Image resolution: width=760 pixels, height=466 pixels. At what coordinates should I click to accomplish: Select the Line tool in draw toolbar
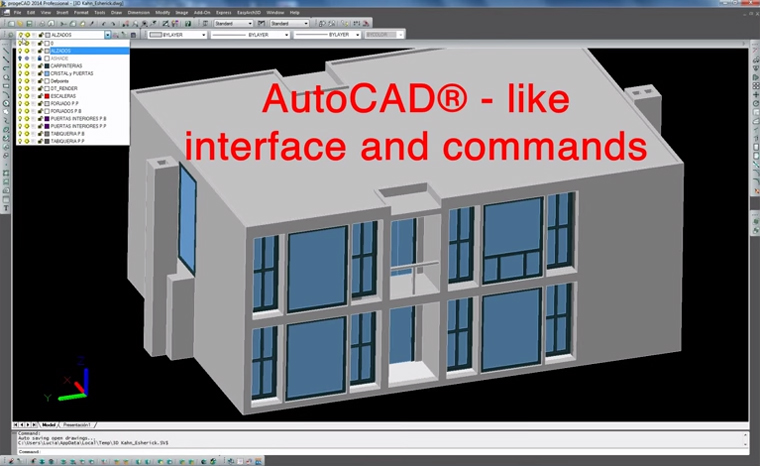(6, 51)
